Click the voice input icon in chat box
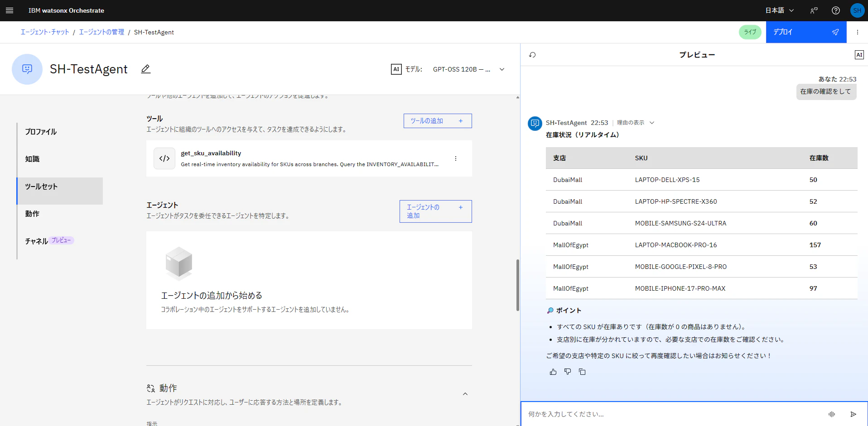Viewport: 868px width, 426px height. pyautogui.click(x=832, y=414)
